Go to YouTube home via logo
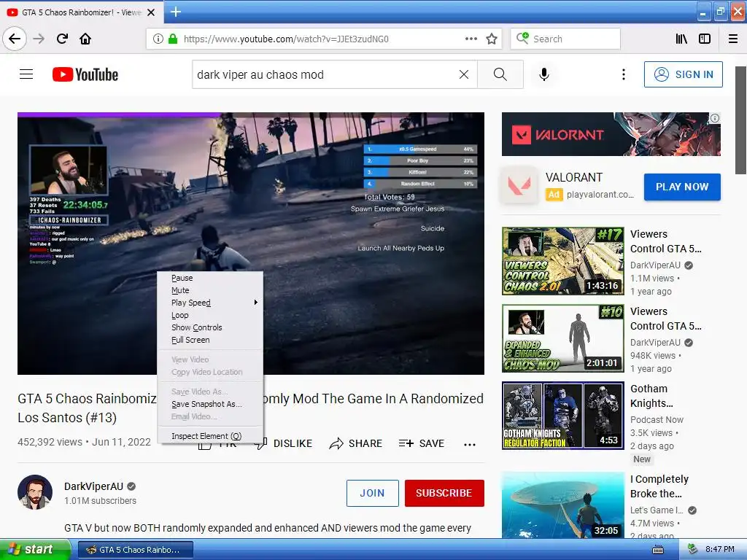 [x=85, y=74]
